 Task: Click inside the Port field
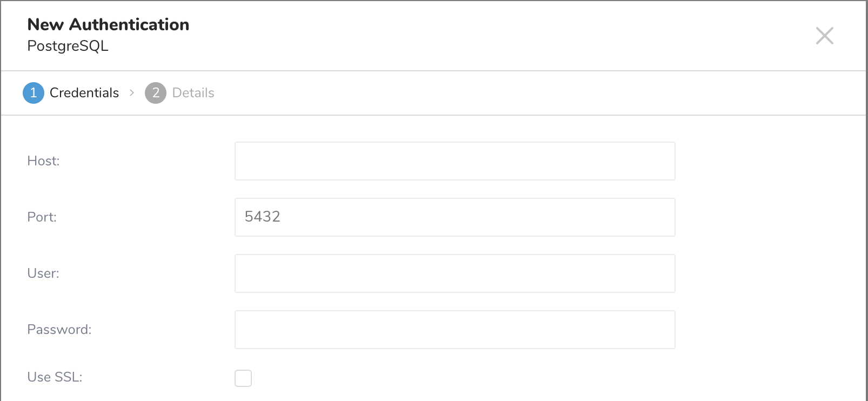pos(455,217)
